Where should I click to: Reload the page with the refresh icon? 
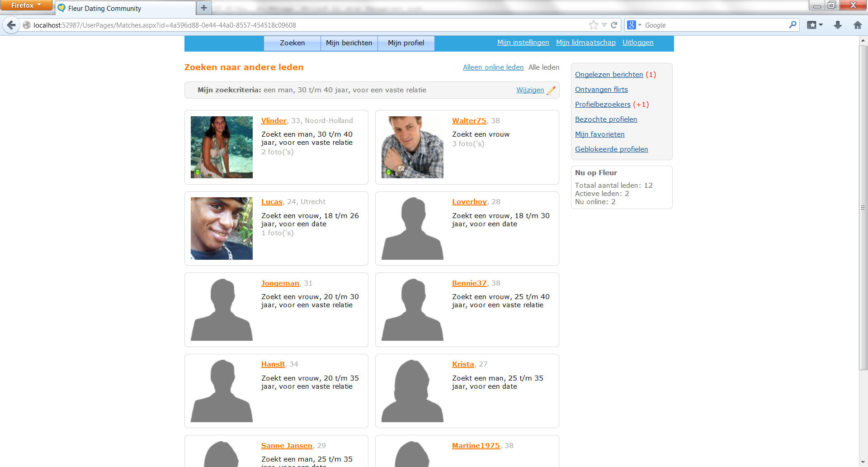[614, 25]
